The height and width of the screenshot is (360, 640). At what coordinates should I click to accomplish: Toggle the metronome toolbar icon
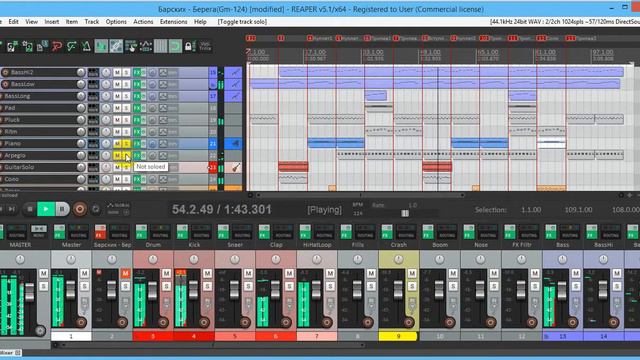87,46
